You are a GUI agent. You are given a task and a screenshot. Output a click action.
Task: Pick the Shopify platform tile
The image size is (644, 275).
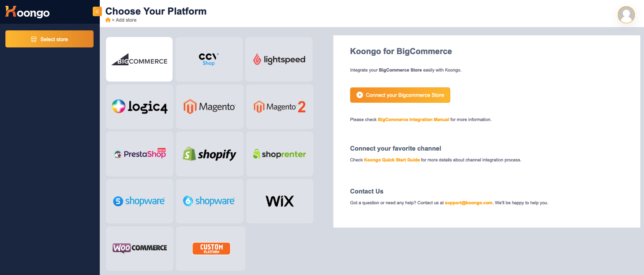209,154
